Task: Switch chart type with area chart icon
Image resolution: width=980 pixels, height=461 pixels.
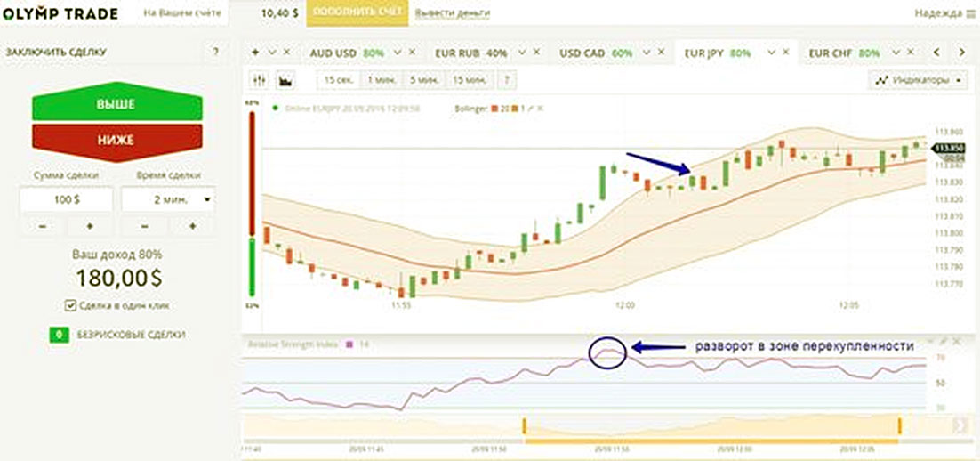Action: (x=285, y=80)
